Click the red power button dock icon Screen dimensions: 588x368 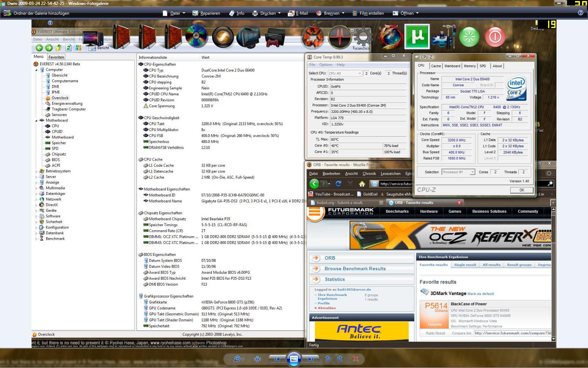coord(495,37)
